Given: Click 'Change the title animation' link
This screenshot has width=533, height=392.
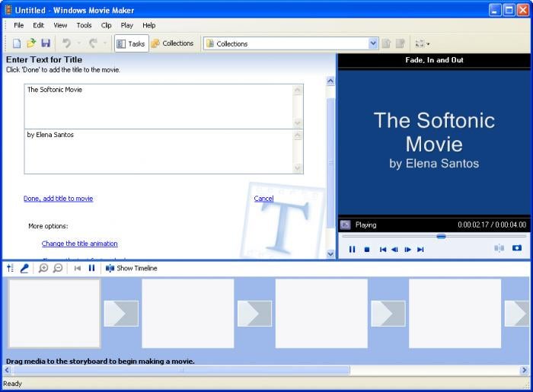Looking at the screenshot, I should tap(80, 244).
